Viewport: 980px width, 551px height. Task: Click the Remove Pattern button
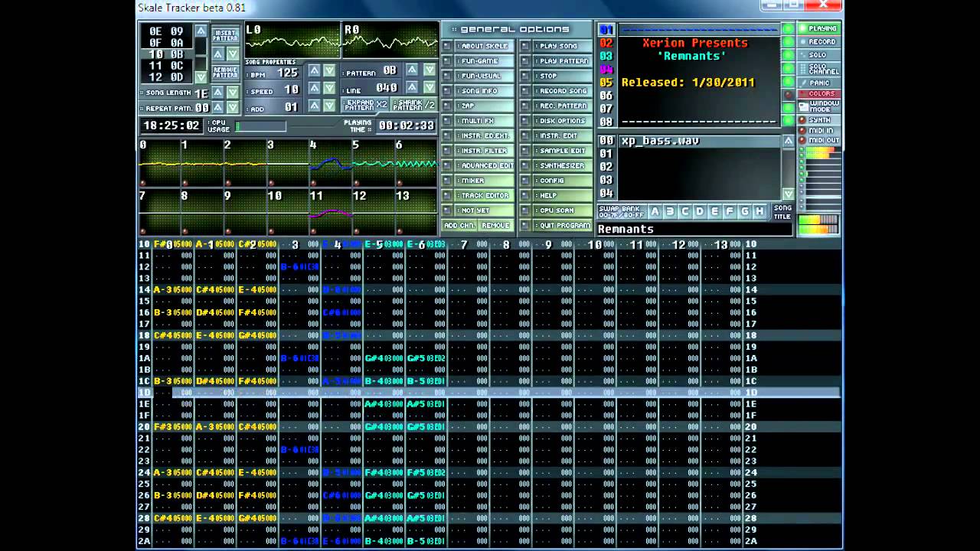click(x=225, y=73)
